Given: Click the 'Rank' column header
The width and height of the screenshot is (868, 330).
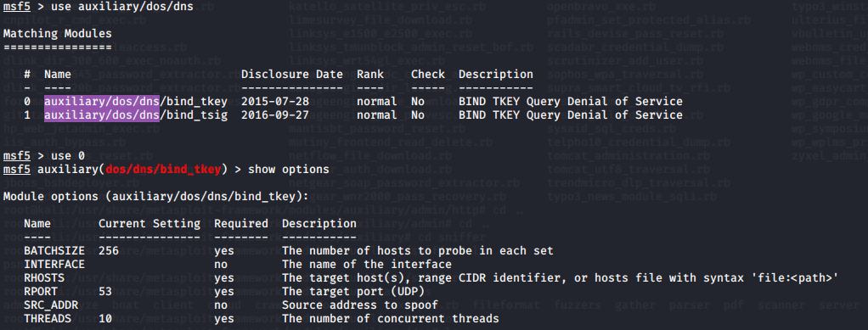Looking at the screenshot, I should pos(369,74).
